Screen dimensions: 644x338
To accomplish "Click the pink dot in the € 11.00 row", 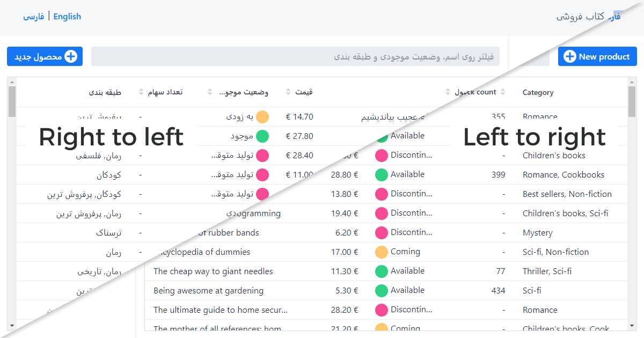I will 262,175.
